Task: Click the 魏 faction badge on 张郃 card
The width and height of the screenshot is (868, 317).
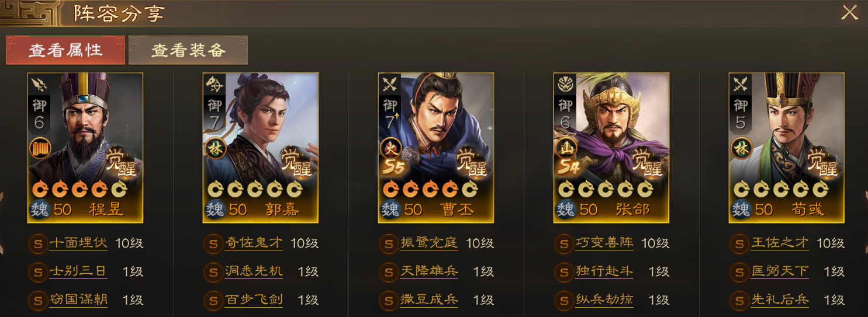Action: tap(565, 209)
